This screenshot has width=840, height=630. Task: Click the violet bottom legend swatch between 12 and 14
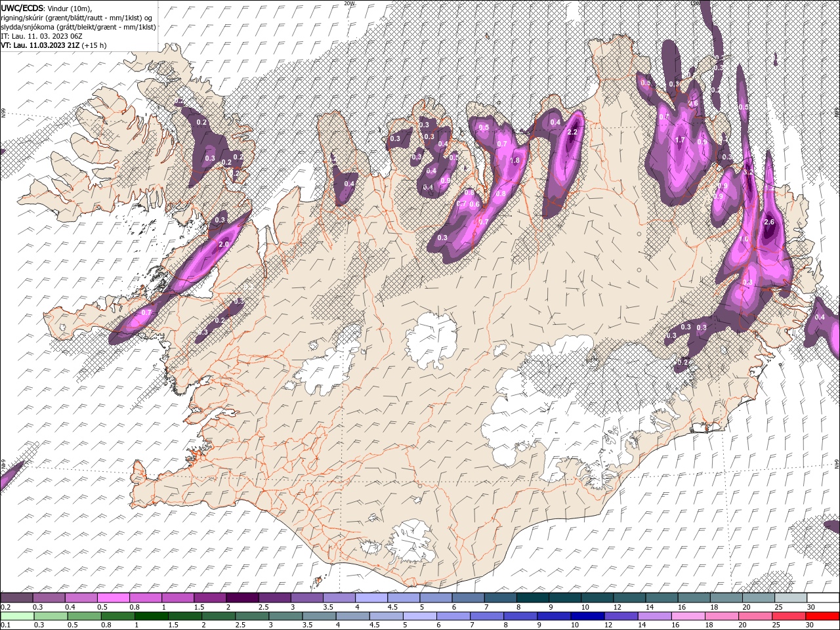[x=621, y=616]
